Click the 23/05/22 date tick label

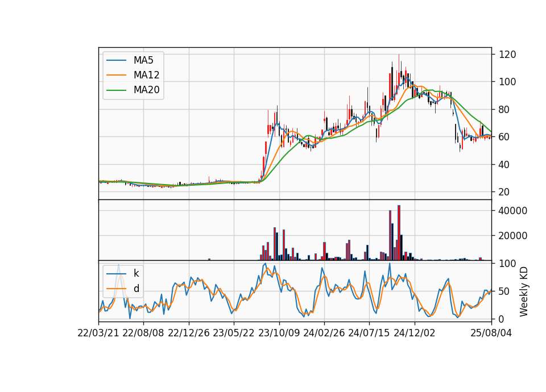tap(234, 333)
